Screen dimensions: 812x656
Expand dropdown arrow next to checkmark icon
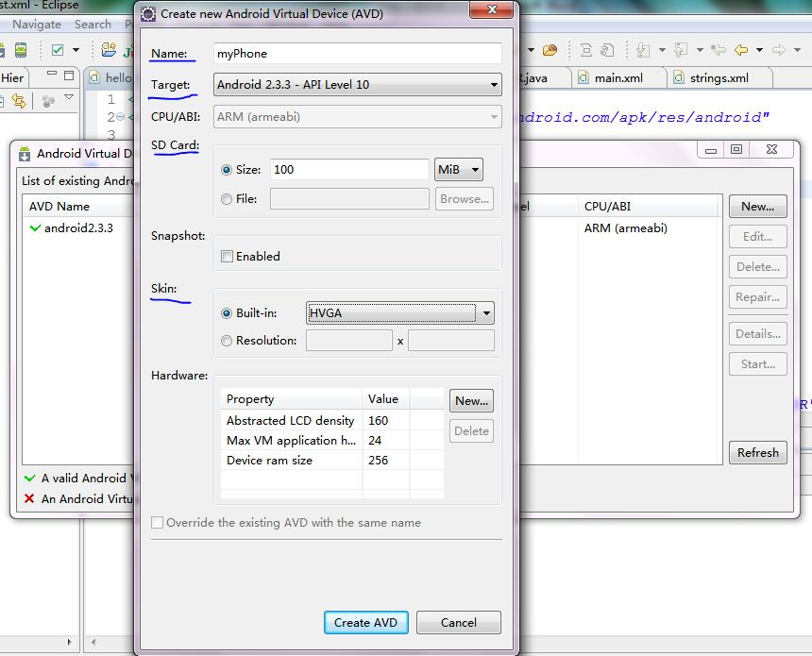point(76,50)
